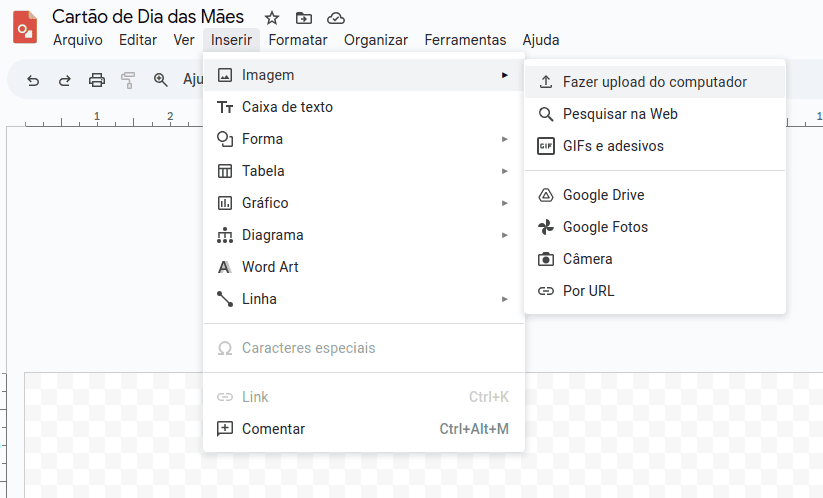The width and height of the screenshot is (823, 498).
Task: Open the Arquivo menu
Action: 78,40
